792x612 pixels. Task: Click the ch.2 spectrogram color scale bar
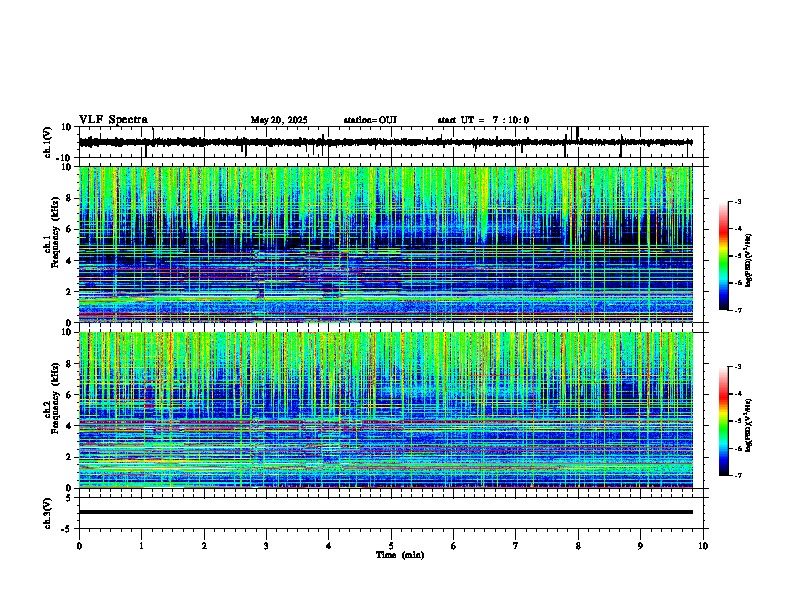(724, 421)
